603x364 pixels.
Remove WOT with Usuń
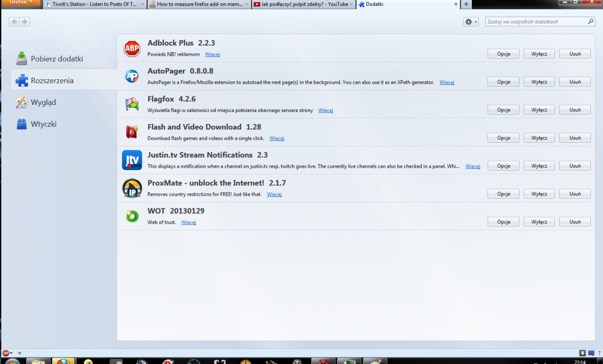(575, 222)
